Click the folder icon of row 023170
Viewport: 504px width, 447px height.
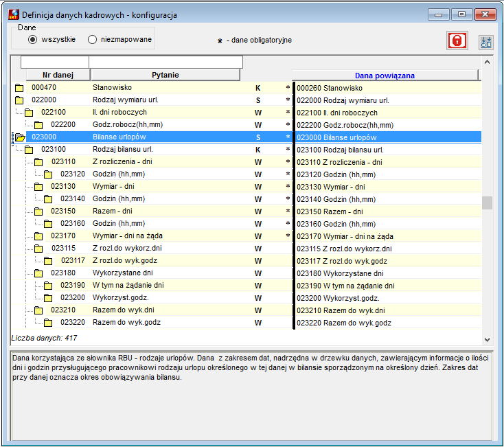(x=38, y=236)
